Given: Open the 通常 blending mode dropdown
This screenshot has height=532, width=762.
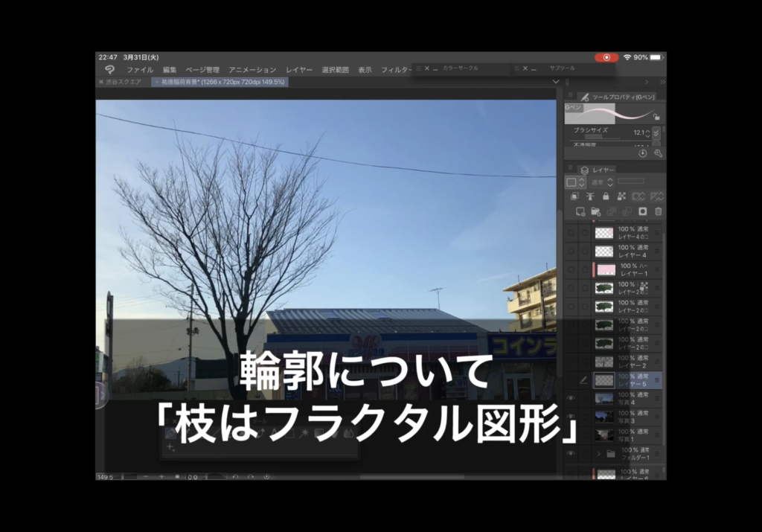Looking at the screenshot, I should 601,182.
